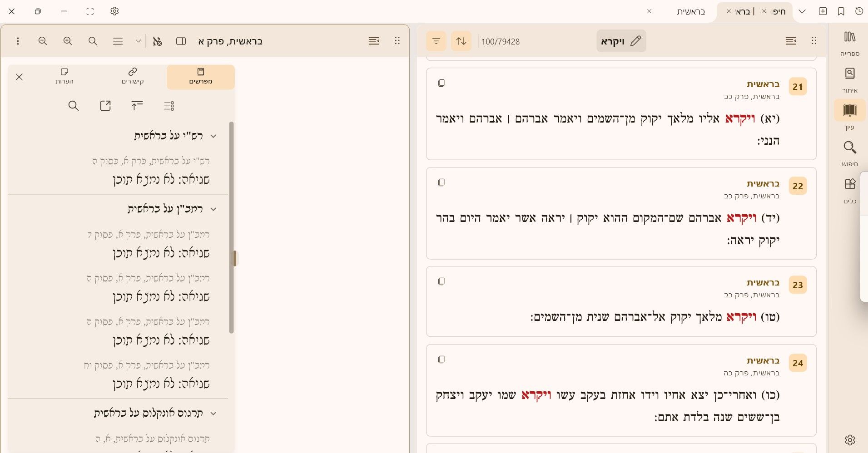Toggle navigation pane icon in search pane header
Image resolution: width=868 pixels, height=453 pixels.
coord(791,41)
